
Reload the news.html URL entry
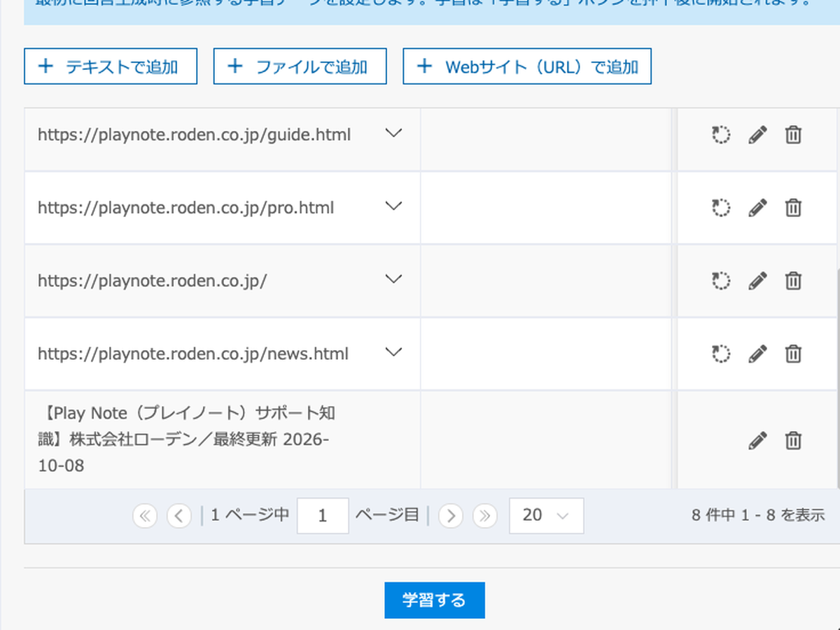(720, 353)
